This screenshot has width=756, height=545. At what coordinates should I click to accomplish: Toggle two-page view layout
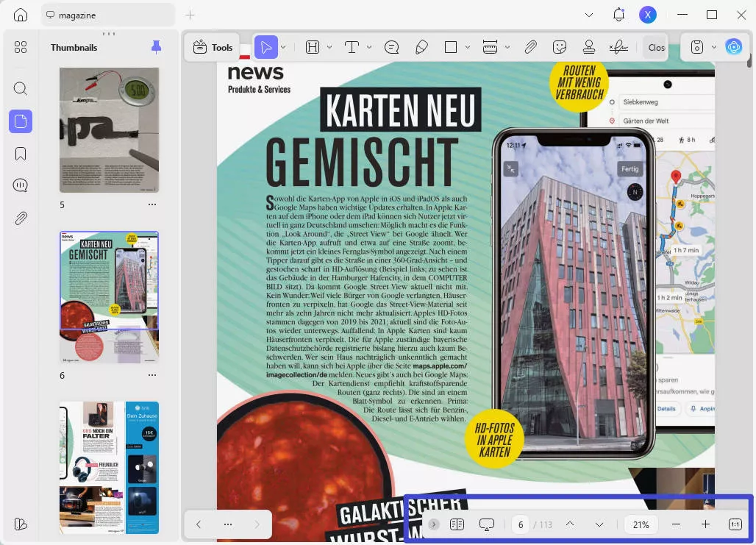point(457,524)
